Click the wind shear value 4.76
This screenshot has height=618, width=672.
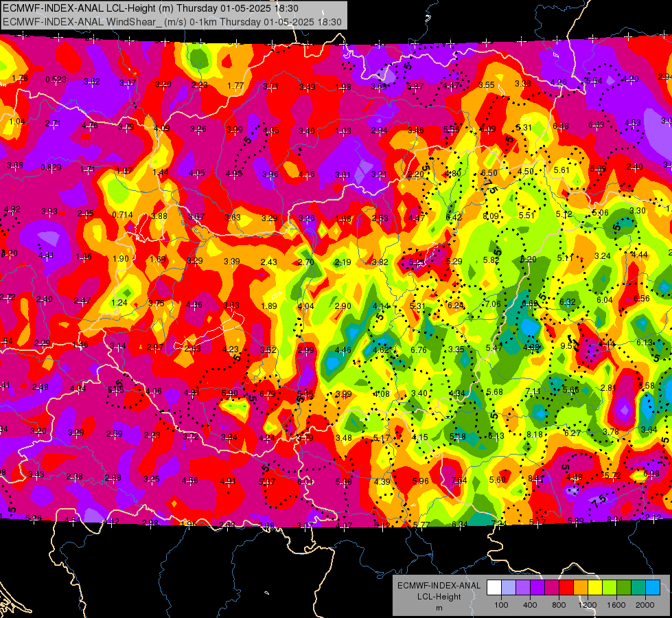[89, 126]
